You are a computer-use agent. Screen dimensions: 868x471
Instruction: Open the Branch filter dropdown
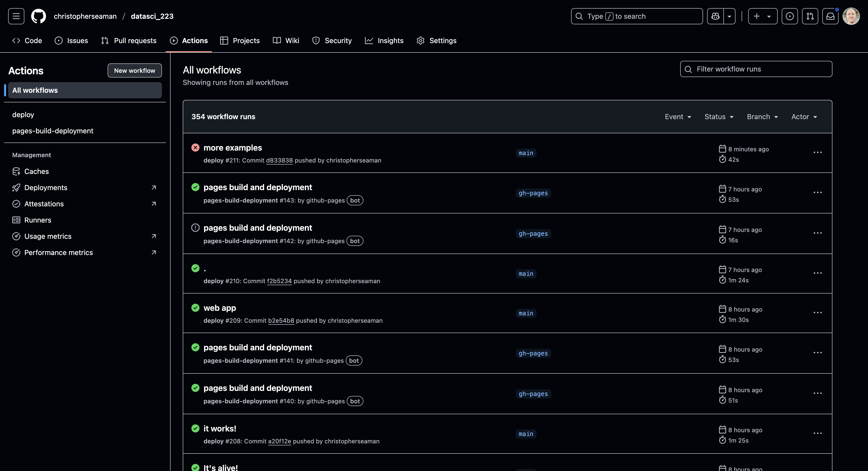[762, 117]
